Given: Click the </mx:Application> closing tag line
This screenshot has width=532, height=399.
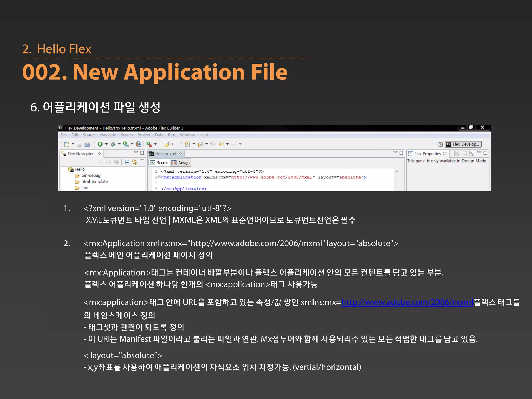Looking at the screenshot, I should tap(184, 189).
